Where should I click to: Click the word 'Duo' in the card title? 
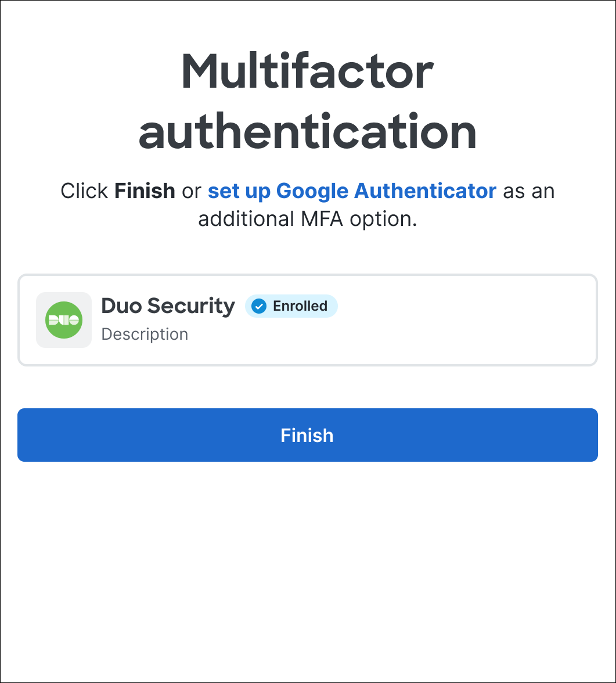[123, 305]
